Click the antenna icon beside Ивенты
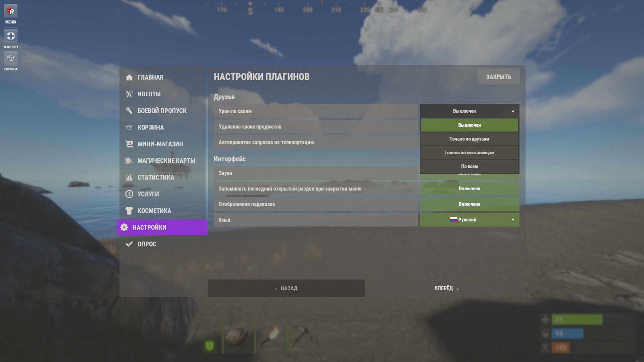 [x=129, y=94]
